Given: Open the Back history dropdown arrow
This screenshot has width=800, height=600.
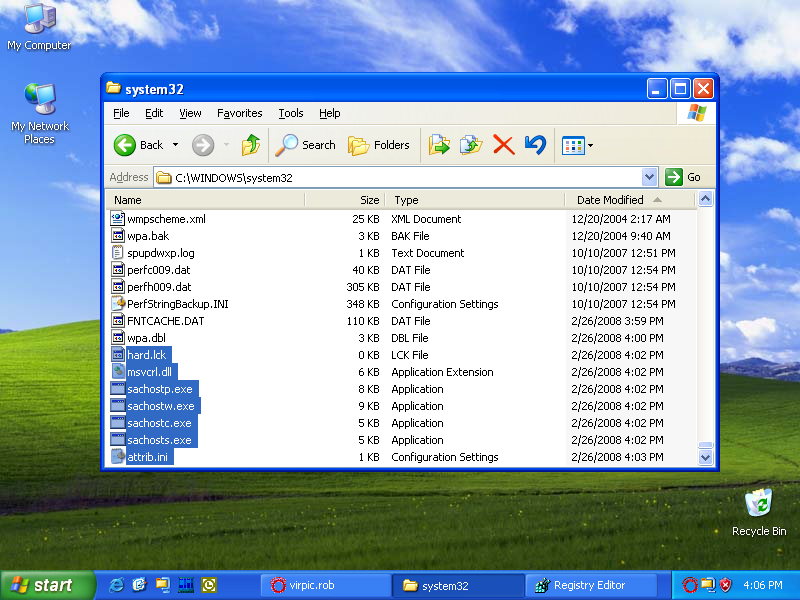Looking at the screenshot, I should [x=176, y=145].
